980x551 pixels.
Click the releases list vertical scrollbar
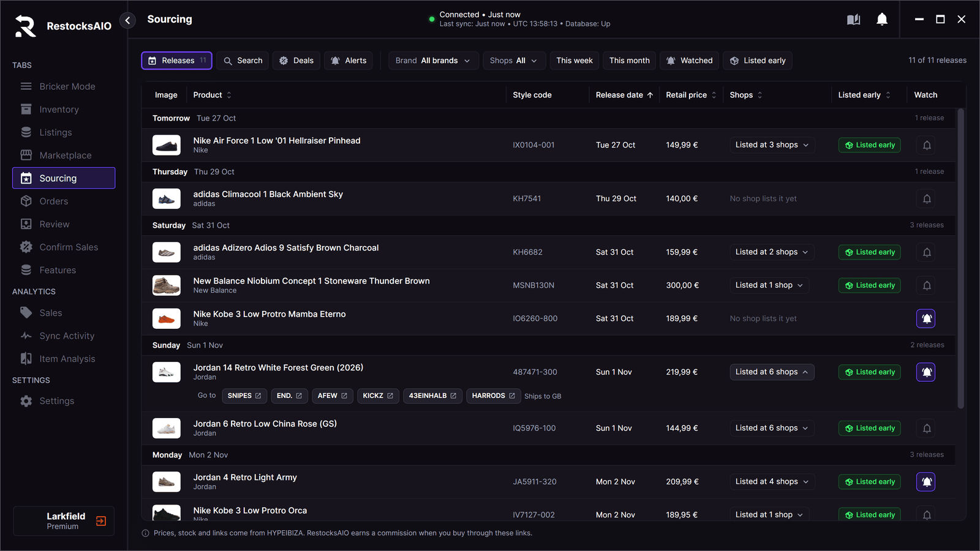[960, 258]
